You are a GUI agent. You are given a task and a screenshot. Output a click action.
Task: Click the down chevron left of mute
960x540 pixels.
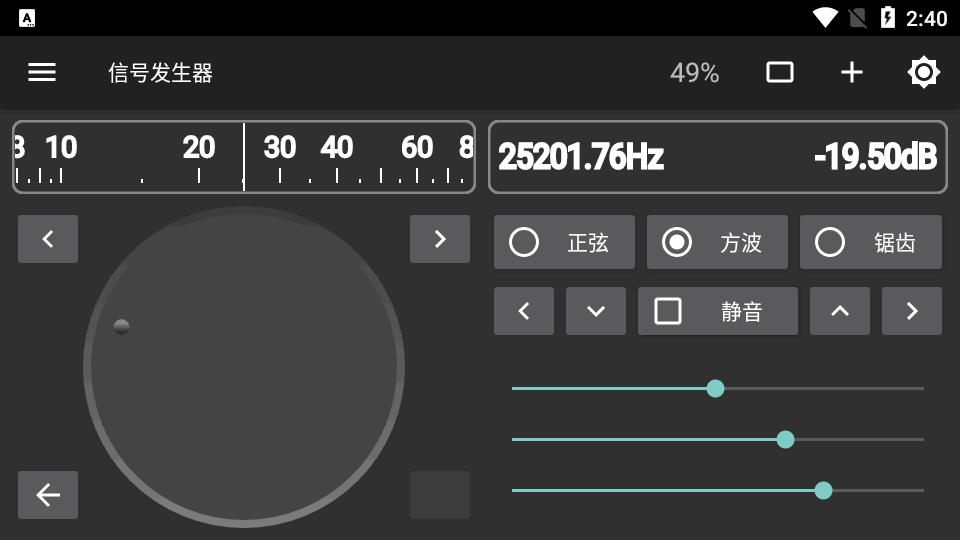596,311
